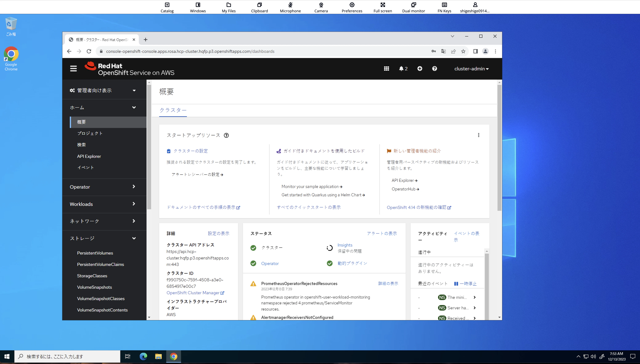Image resolution: width=640 pixels, height=364 pixels.
Task: Expand the 'The mini...' event row chevron
Action: point(475,297)
